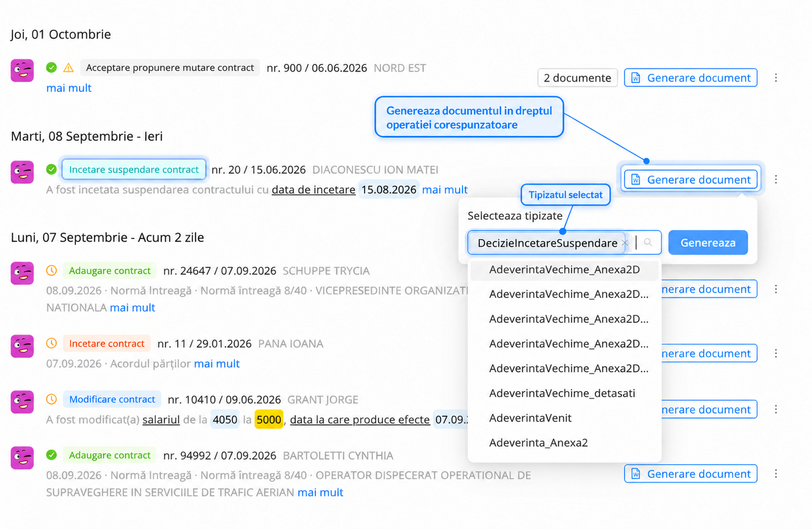Click Generare document for DIACONESCU ION MATEI
Image resolution: width=812 pixels, height=529 pixels.
coord(691,179)
